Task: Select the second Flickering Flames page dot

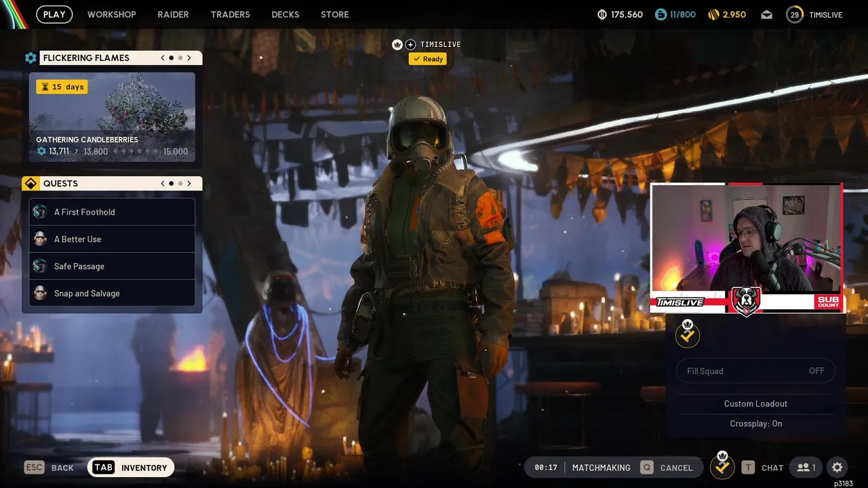Action: (180, 58)
